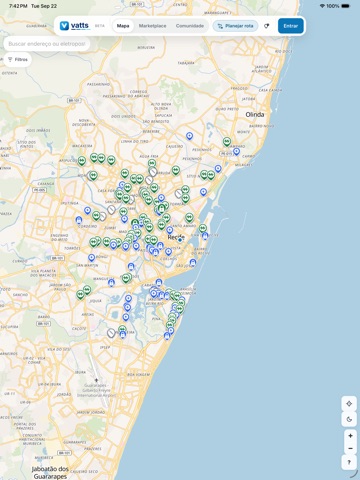Select the green pin above Água Fria label
Image resolution: width=360 pixels, height=480 pixels.
tap(152, 163)
